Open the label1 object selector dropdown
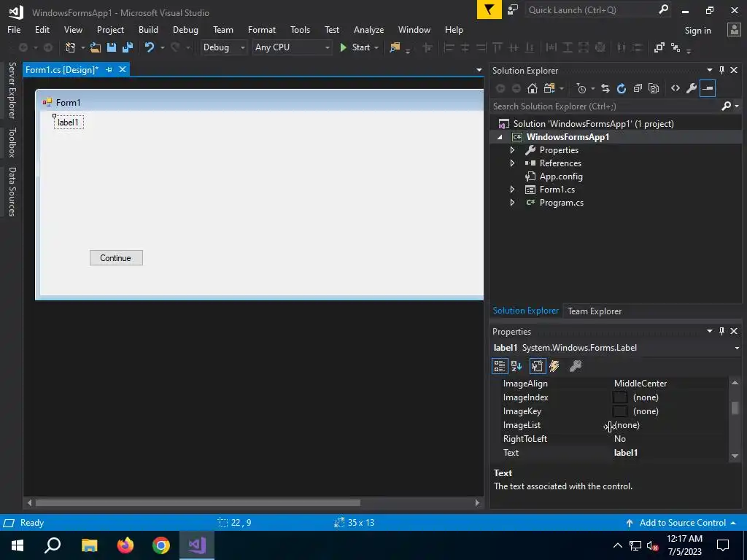Screen dimensions: 747x560 pyautogui.click(x=737, y=348)
